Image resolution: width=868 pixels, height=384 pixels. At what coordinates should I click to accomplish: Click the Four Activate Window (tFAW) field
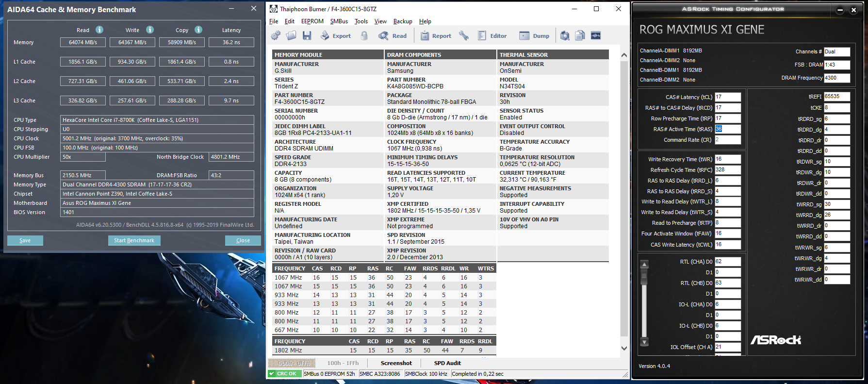pyautogui.click(x=728, y=234)
